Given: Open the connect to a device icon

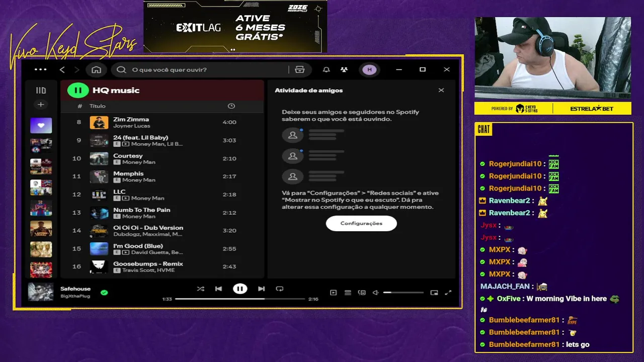Looking at the screenshot, I should 362,293.
